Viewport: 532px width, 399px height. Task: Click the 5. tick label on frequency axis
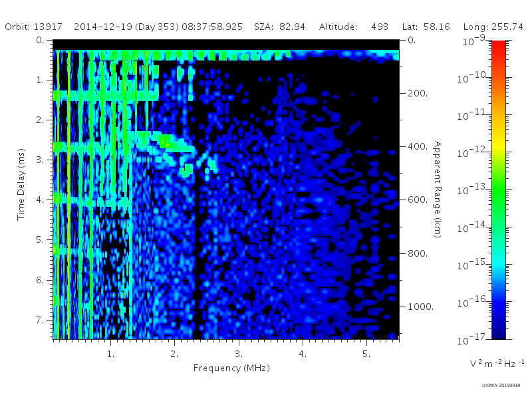coord(366,354)
